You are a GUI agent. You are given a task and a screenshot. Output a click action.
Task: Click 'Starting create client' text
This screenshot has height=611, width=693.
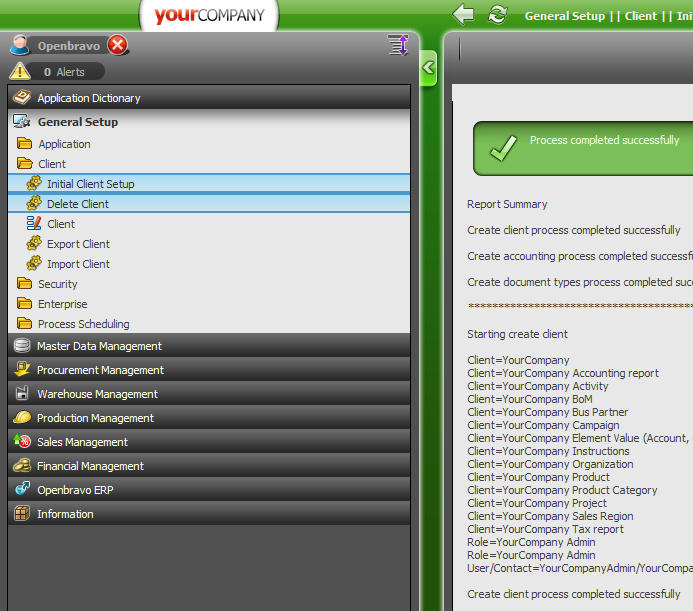click(517, 334)
